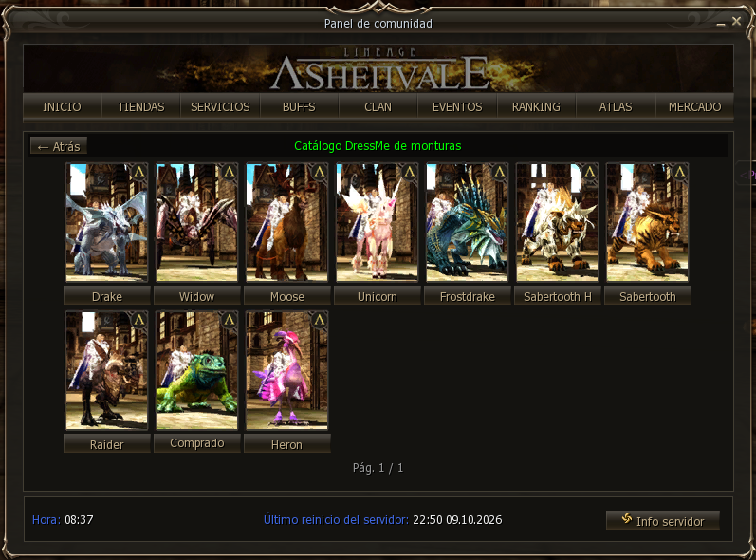Image resolution: width=756 pixels, height=560 pixels.
Task: Switch to the MERCADO tab
Action: click(694, 106)
